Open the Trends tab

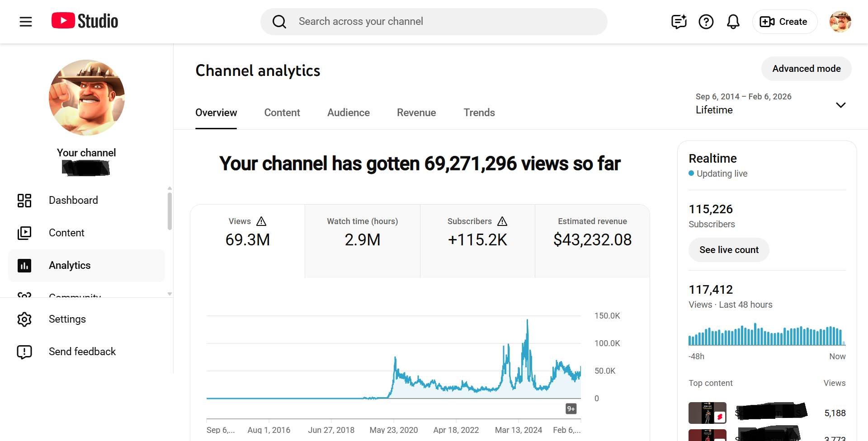click(479, 113)
